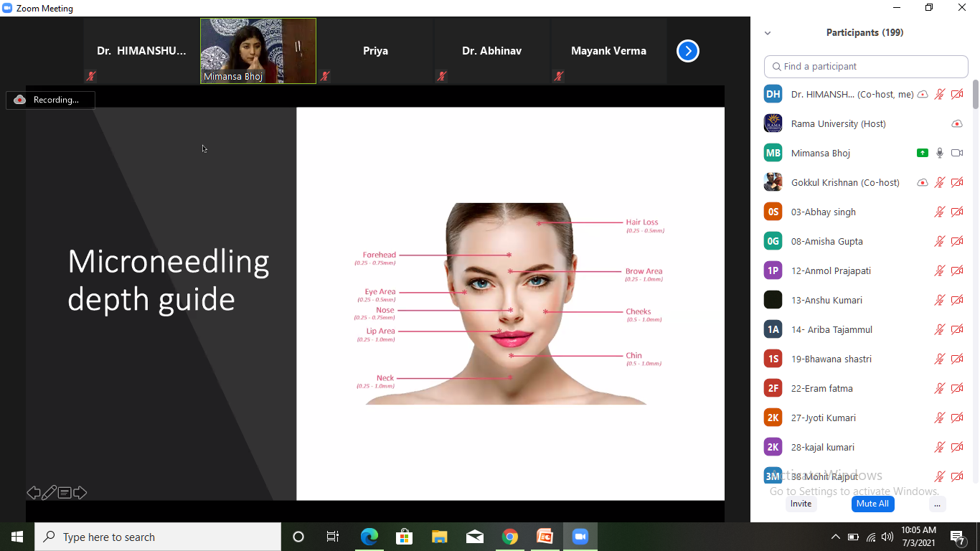
Task: Click Windows taskbar search box
Action: [x=158, y=537]
